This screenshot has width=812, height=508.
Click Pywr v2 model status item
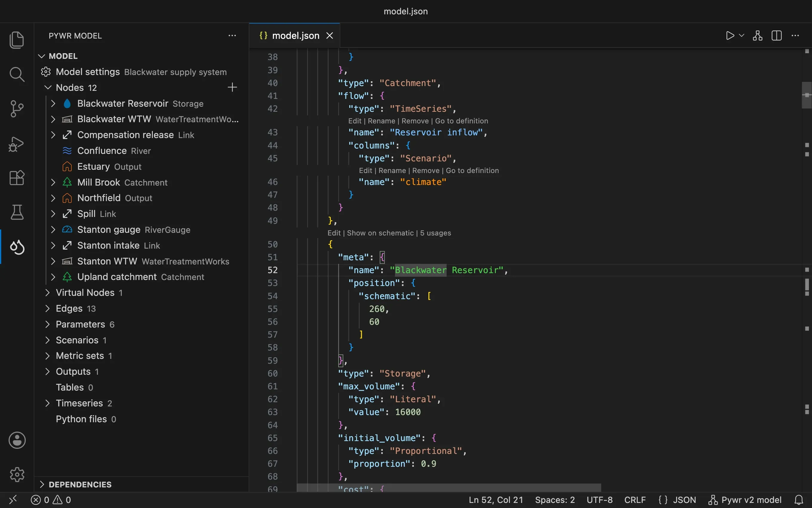coord(745,500)
